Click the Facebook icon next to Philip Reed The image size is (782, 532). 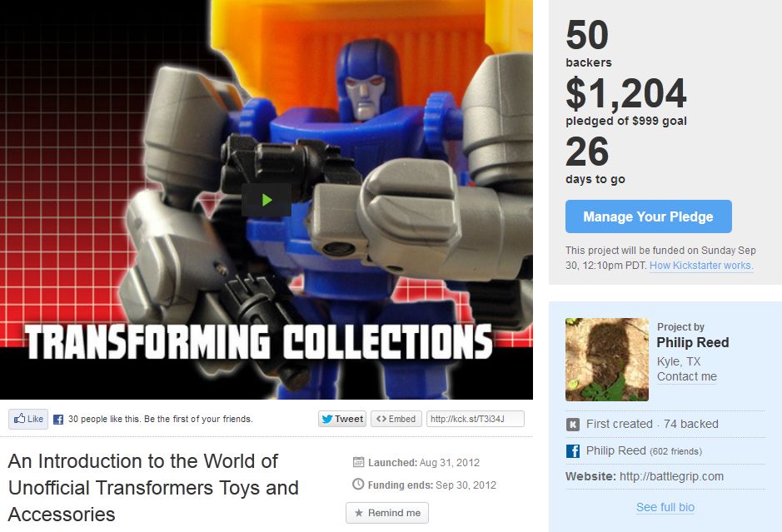(x=573, y=450)
